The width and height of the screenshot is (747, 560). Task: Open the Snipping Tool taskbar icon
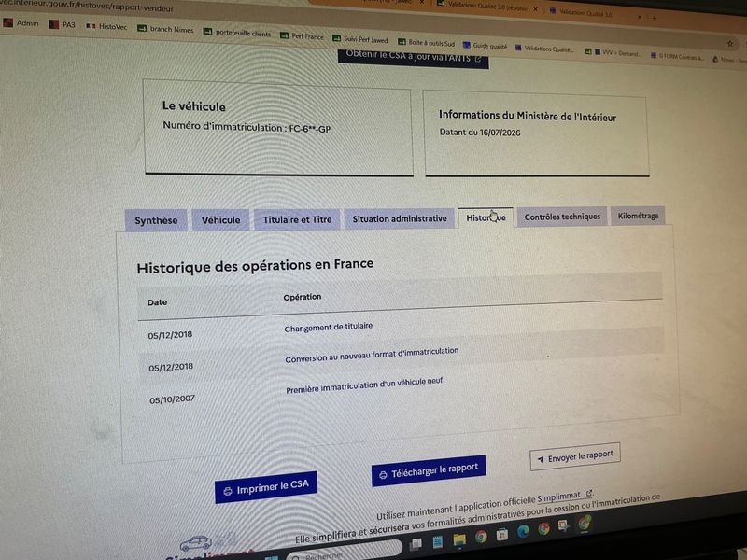(x=564, y=525)
